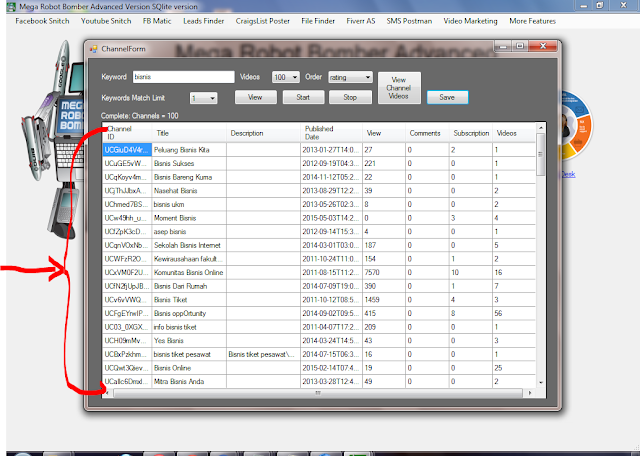
Task: Open the Leads Finder menu
Action: pos(204,21)
